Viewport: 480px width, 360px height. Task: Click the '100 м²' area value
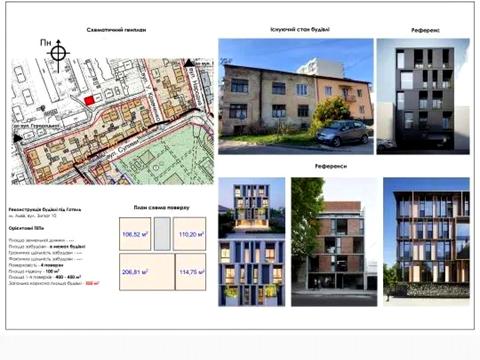coord(52,271)
